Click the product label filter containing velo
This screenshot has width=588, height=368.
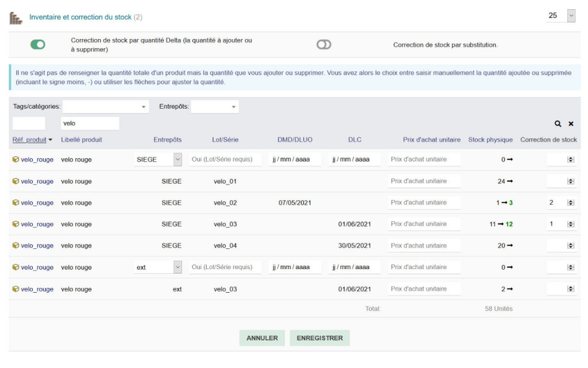pos(90,123)
